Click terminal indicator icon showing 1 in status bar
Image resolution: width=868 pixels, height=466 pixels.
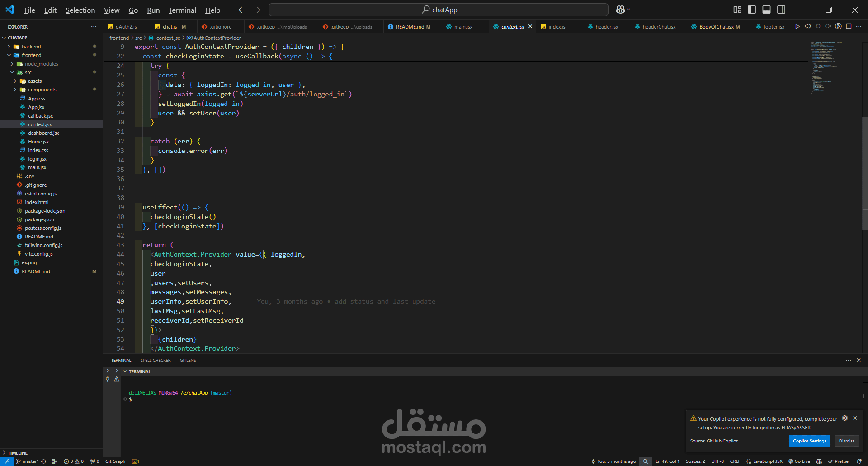(x=136, y=461)
